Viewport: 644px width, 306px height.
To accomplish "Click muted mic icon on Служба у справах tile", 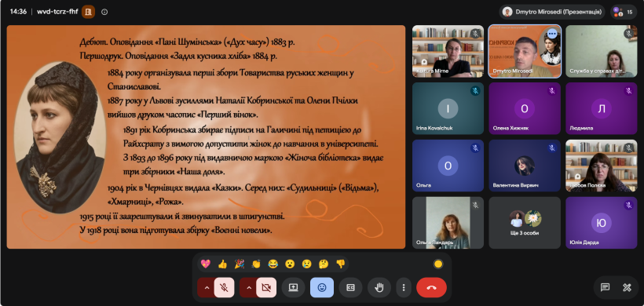I will (x=629, y=33).
